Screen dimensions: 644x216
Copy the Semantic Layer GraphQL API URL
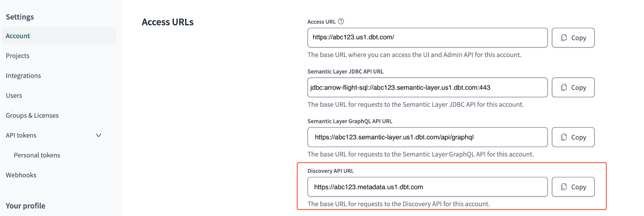(x=573, y=137)
